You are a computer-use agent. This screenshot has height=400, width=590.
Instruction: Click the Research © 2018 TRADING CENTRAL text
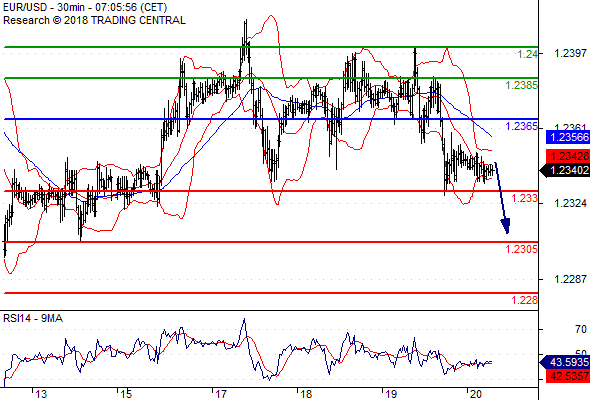pyautogui.click(x=94, y=20)
